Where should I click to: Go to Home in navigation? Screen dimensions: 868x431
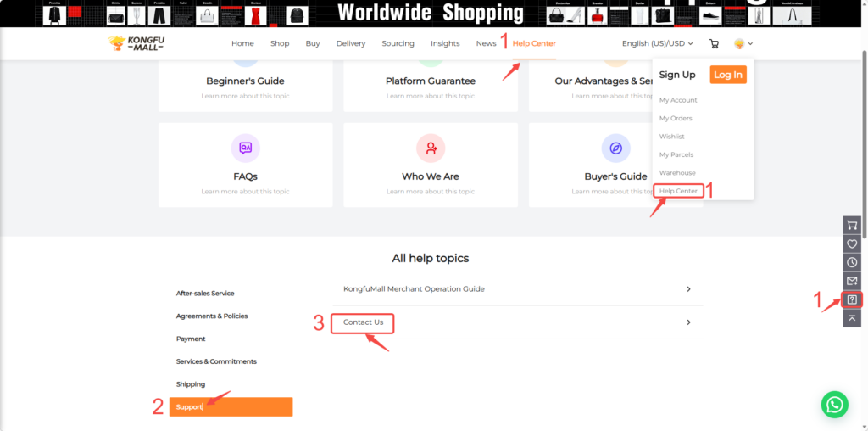242,44
